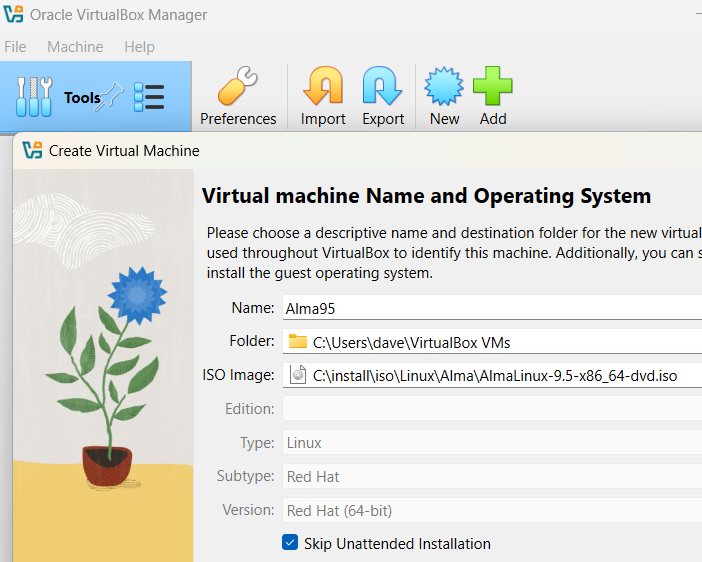Click VirtualBox logo in main title bar
This screenshot has width=702, height=562.
coord(14,15)
